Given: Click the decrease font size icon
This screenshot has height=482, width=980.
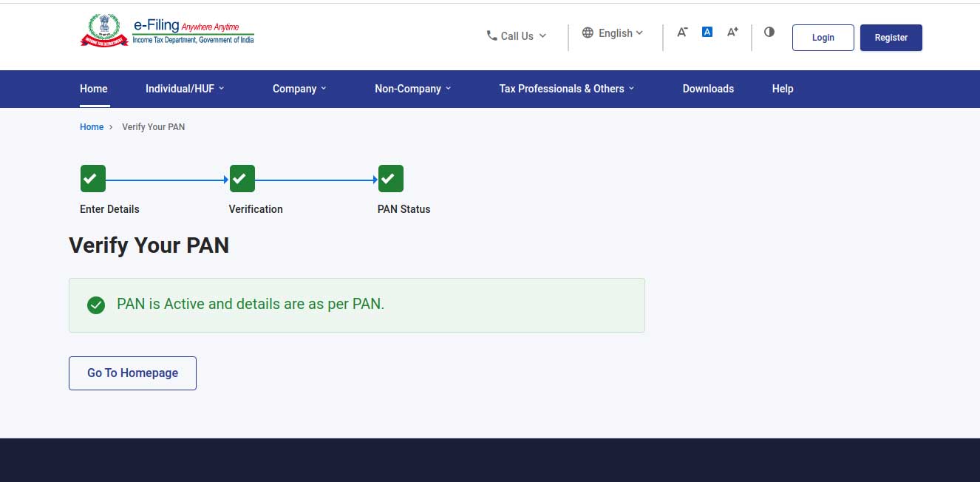Looking at the screenshot, I should tap(682, 32).
